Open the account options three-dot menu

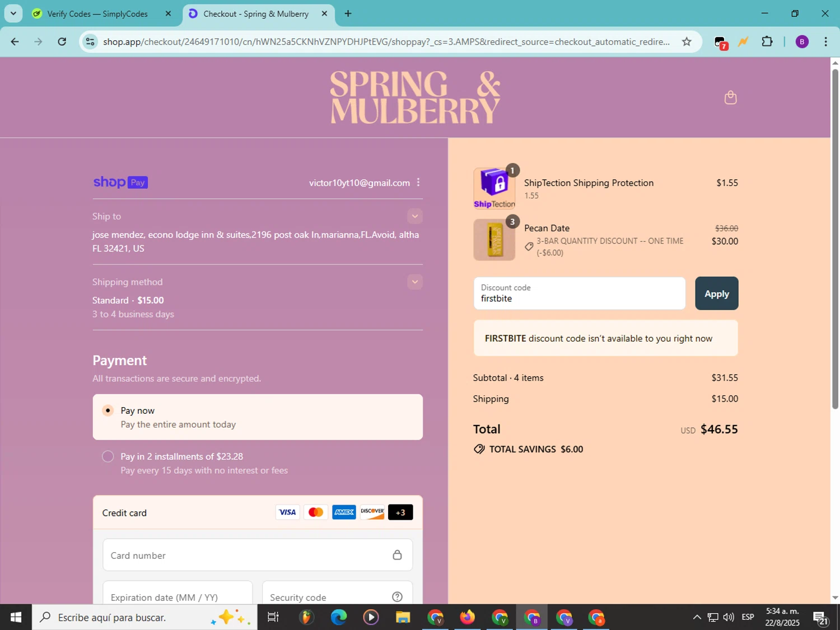click(418, 183)
